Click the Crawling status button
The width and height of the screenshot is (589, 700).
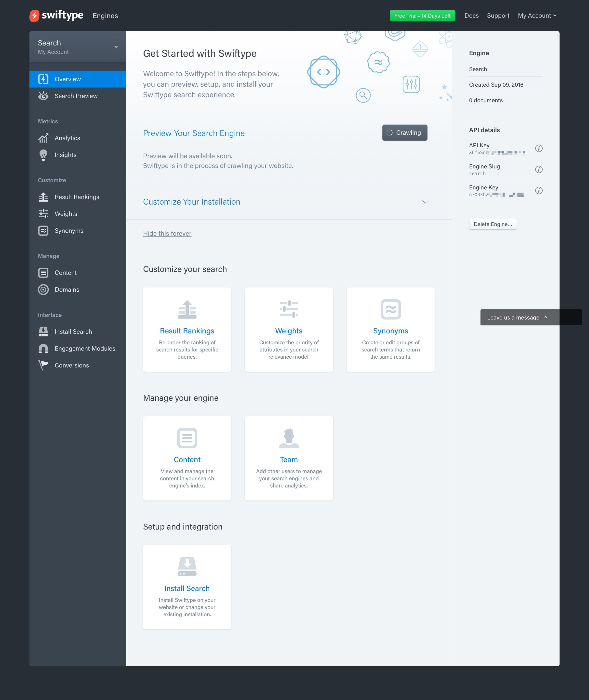[405, 133]
